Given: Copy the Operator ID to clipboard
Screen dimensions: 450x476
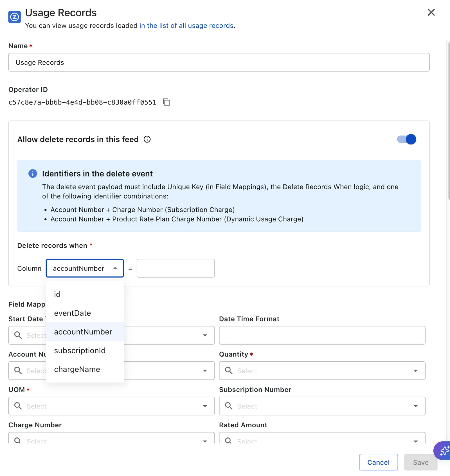Looking at the screenshot, I should (166, 102).
